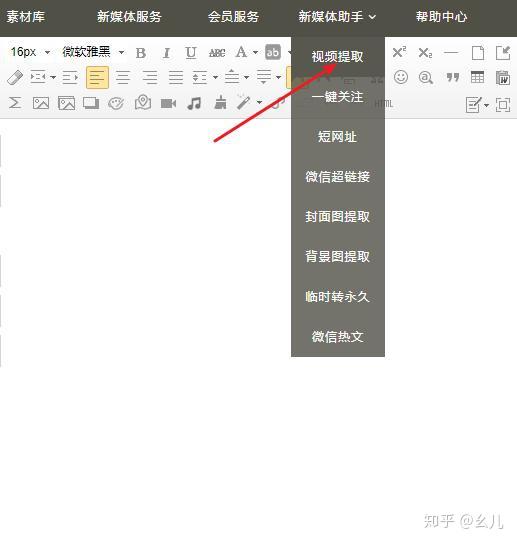Expand the font color A dropdown arrow
The width and height of the screenshot is (517, 544).
pyautogui.click(x=256, y=53)
